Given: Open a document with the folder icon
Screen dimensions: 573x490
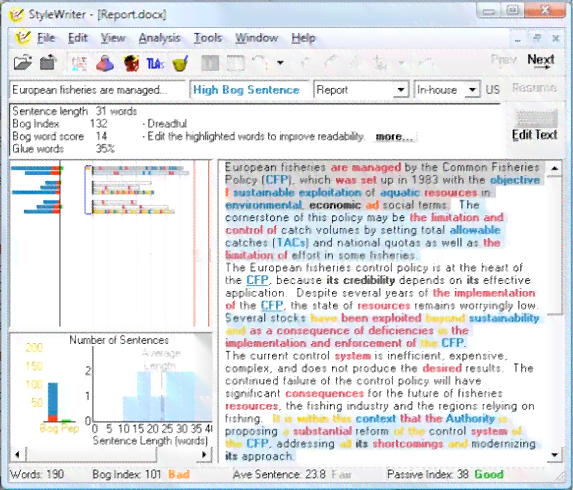Looking at the screenshot, I should coord(23,63).
